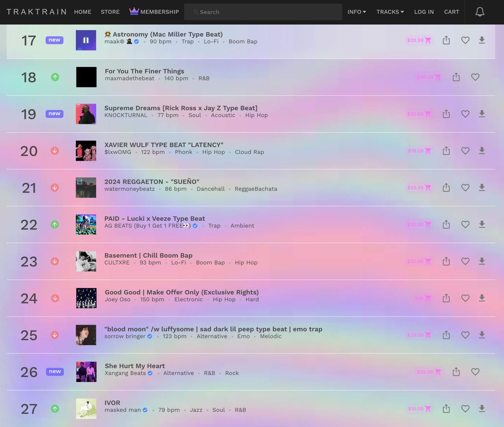
Task: Select the Electronic genre tag
Action: pos(189,299)
